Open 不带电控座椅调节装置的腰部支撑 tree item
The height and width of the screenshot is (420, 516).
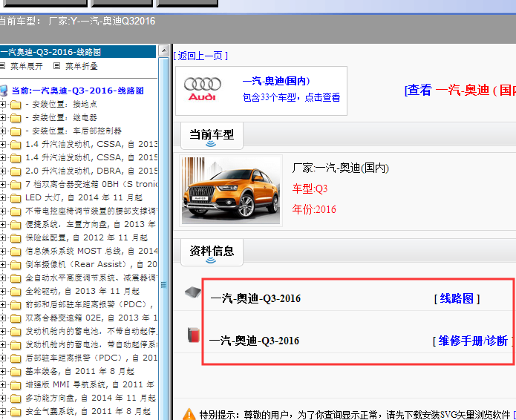coord(91,211)
